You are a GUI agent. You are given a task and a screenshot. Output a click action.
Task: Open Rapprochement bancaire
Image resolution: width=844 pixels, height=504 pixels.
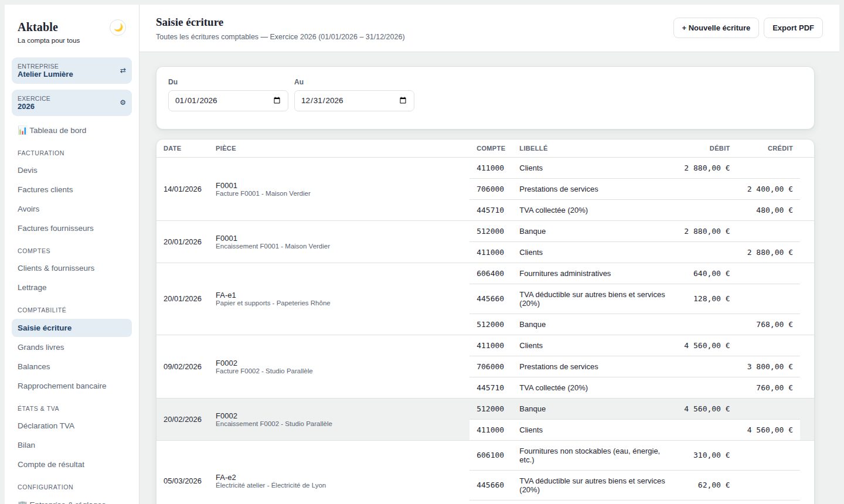72,386
